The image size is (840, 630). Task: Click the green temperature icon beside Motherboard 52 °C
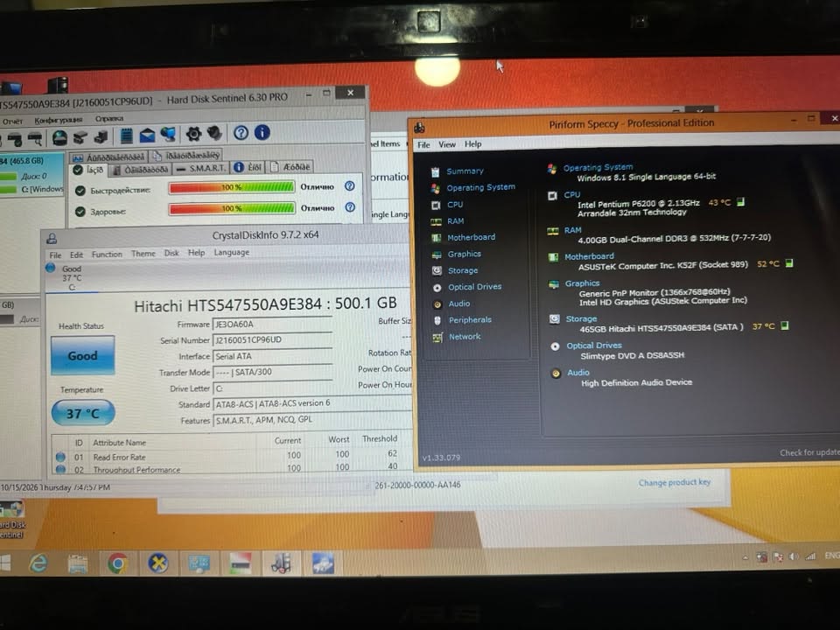789,263
